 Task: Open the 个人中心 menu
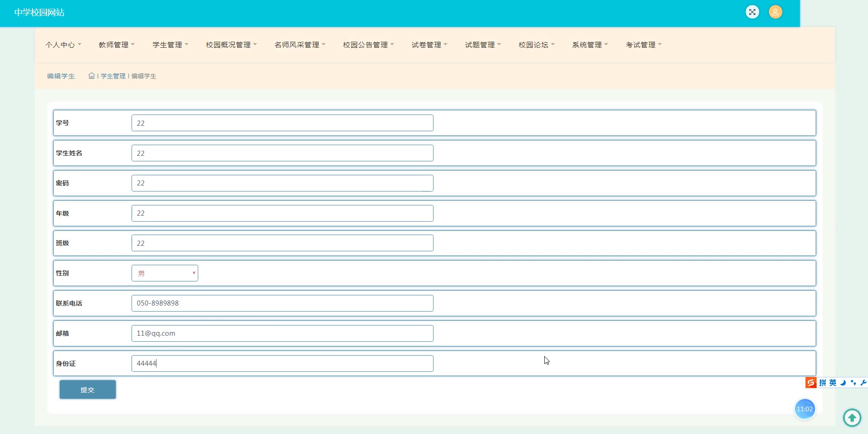(63, 45)
